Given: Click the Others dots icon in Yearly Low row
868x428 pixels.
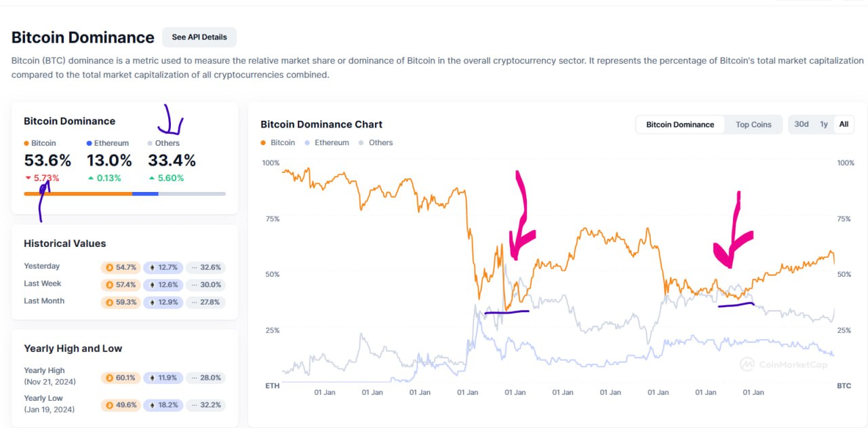Looking at the screenshot, I should click(193, 405).
